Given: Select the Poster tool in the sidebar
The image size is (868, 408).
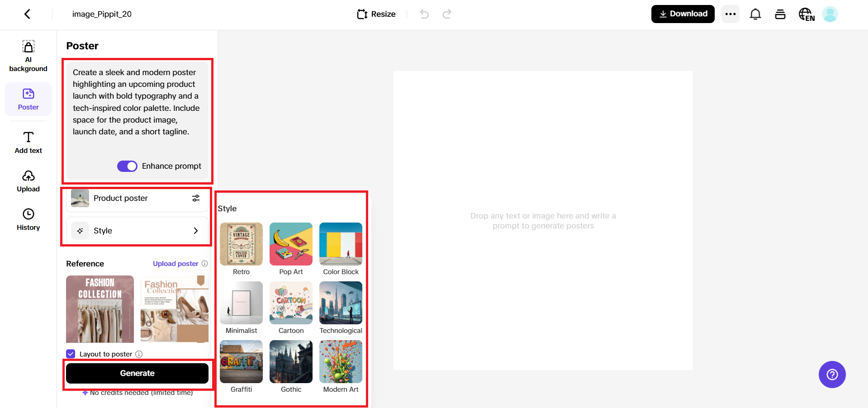Looking at the screenshot, I should point(28,99).
